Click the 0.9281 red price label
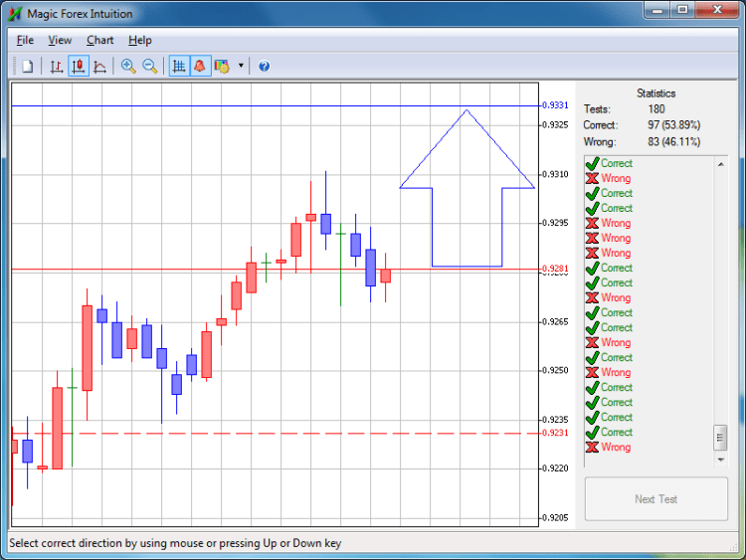The width and height of the screenshot is (746, 560). 555,269
